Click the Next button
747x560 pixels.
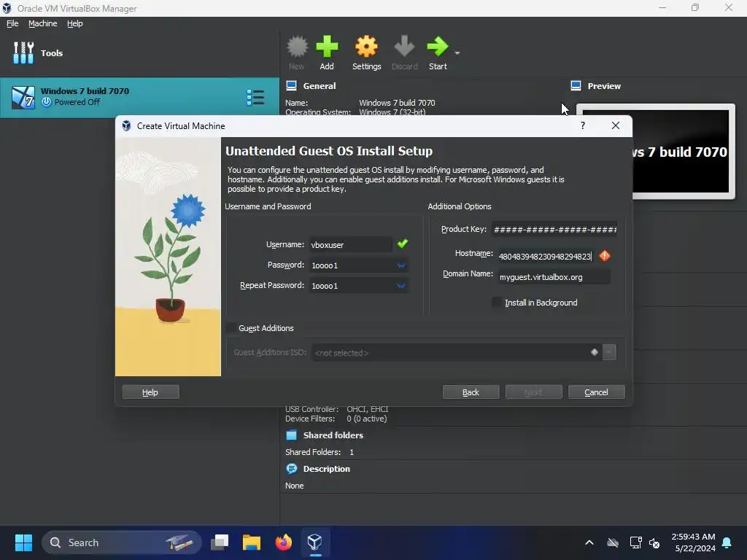pos(533,392)
